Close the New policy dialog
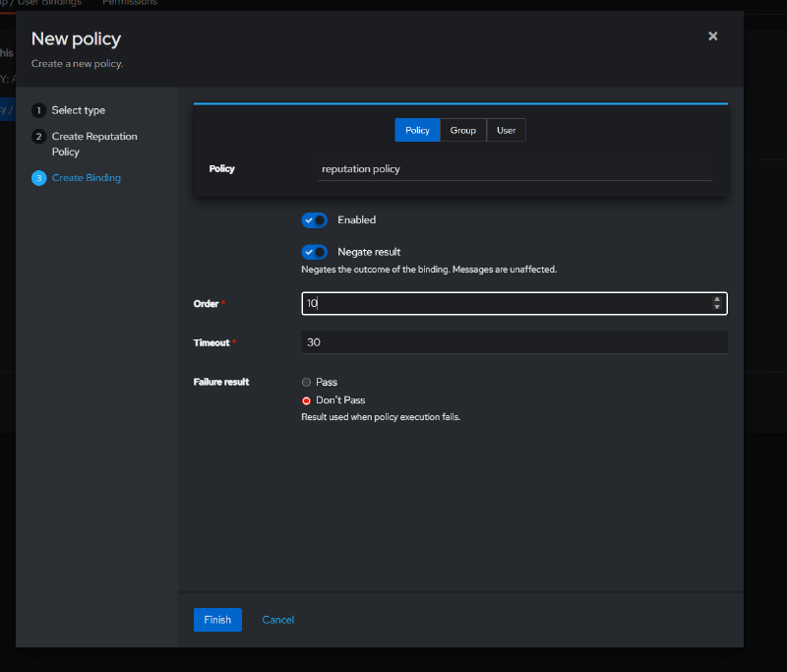The width and height of the screenshot is (787, 672). [712, 36]
